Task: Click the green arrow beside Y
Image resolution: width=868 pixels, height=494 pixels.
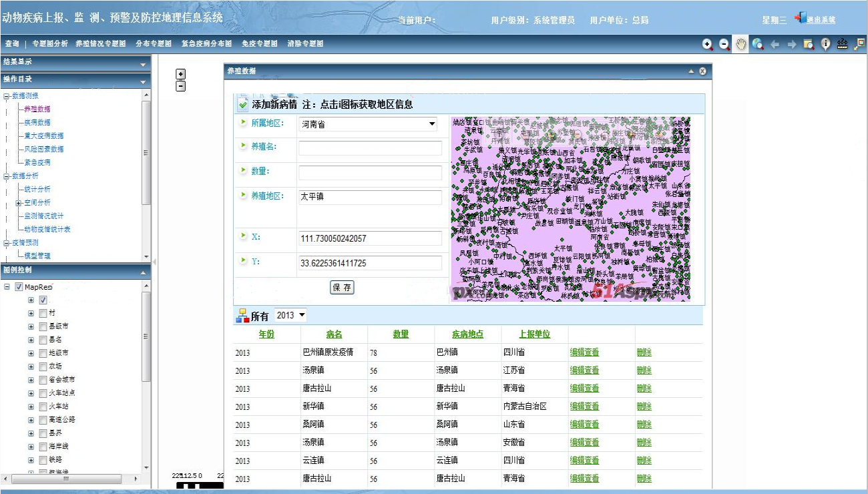Action: 243,261
